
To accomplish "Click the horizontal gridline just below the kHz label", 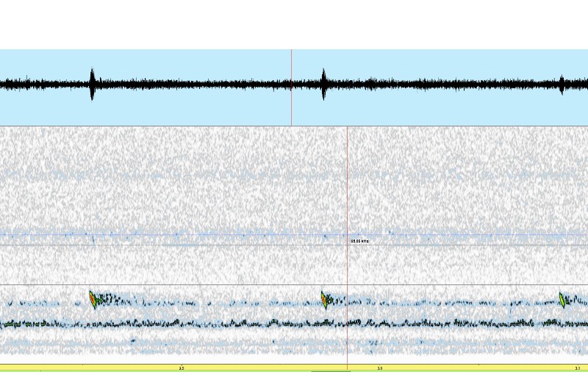I will 220,245.
